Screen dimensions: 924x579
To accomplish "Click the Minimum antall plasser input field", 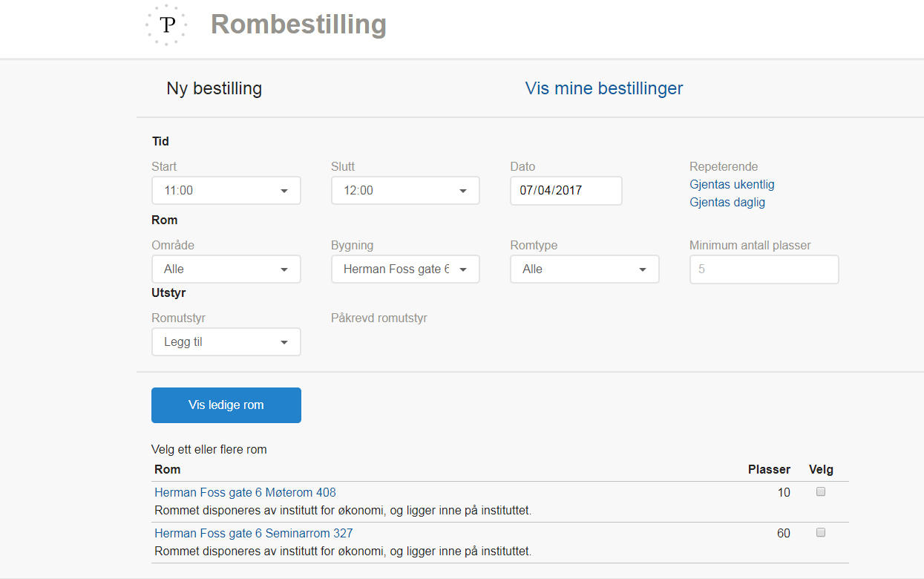I will (x=764, y=269).
